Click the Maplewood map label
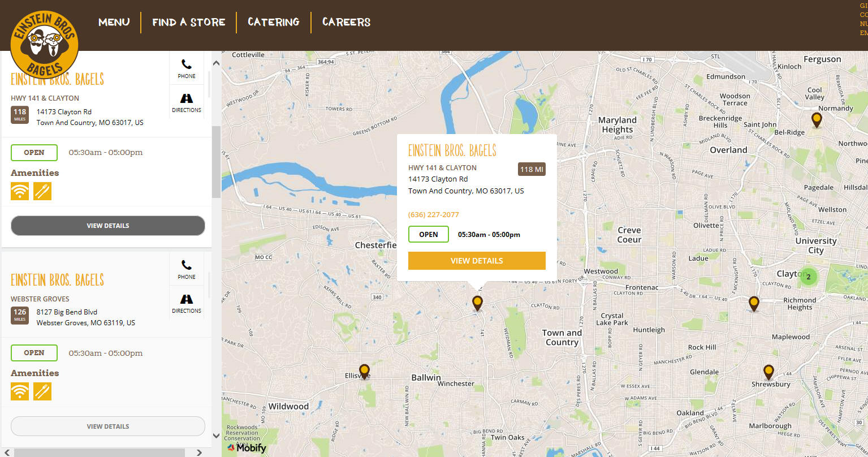 [x=791, y=337]
